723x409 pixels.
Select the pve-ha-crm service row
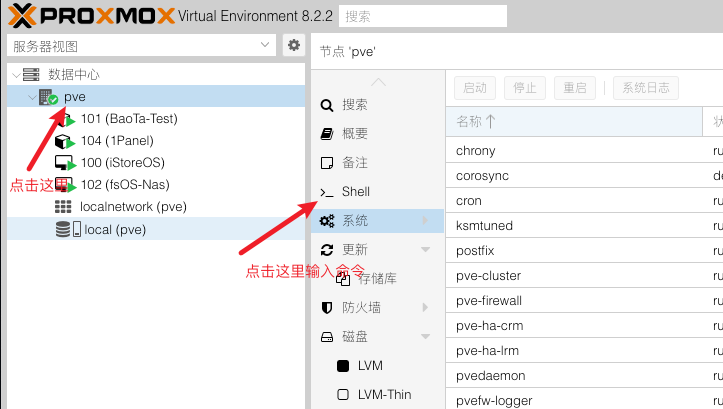pos(584,325)
